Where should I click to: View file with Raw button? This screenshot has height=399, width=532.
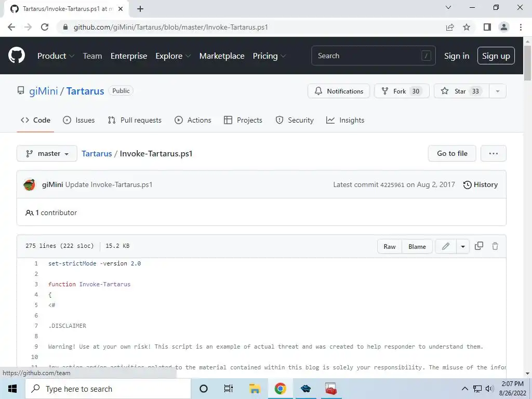[390, 246]
